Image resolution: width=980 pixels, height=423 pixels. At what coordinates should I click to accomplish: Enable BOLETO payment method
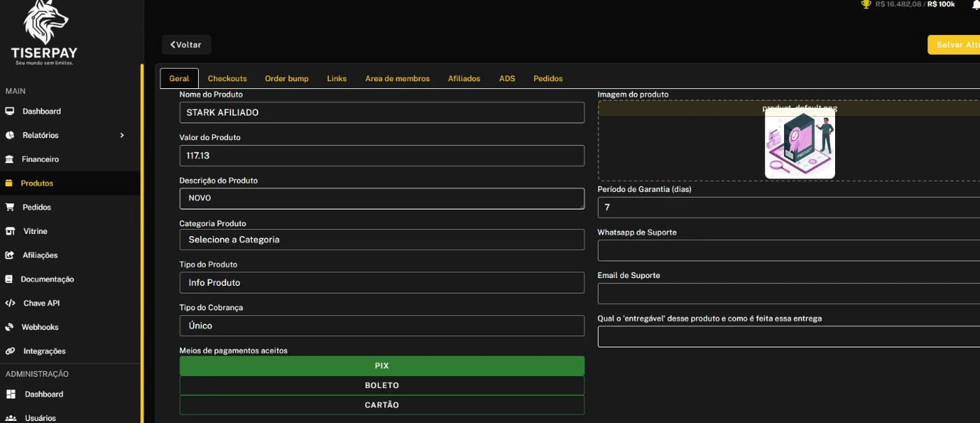381,385
